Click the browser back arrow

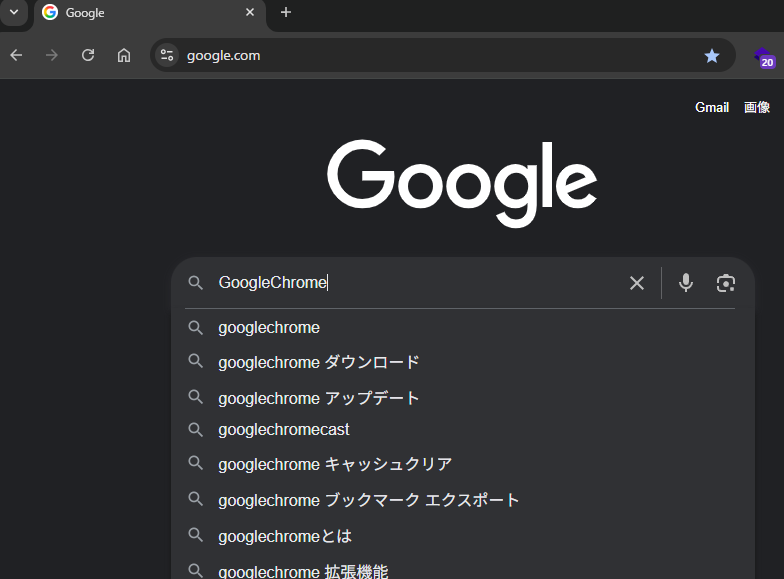click(16, 55)
